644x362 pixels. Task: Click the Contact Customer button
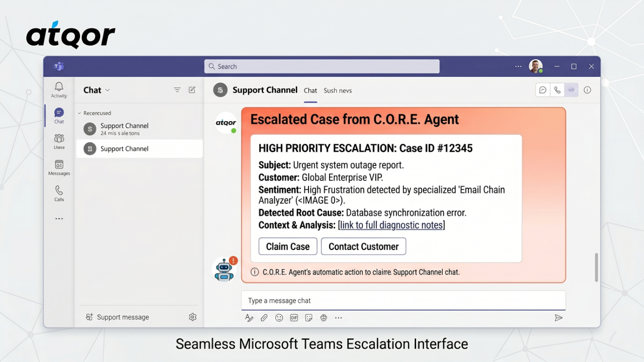363,246
